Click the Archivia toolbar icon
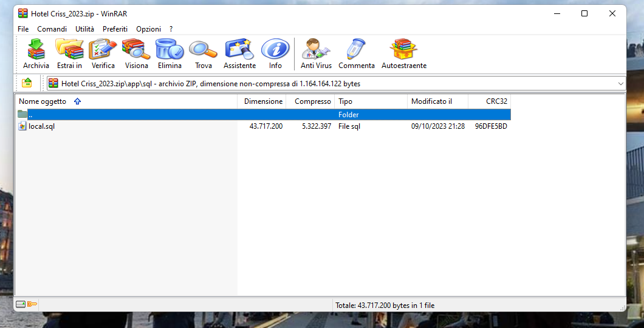Image resolution: width=644 pixels, height=328 pixels. pyautogui.click(x=36, y=54)
